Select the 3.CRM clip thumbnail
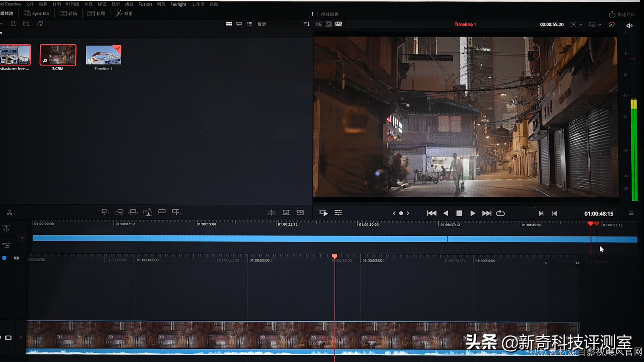644x362 pixels. point(58,55)
